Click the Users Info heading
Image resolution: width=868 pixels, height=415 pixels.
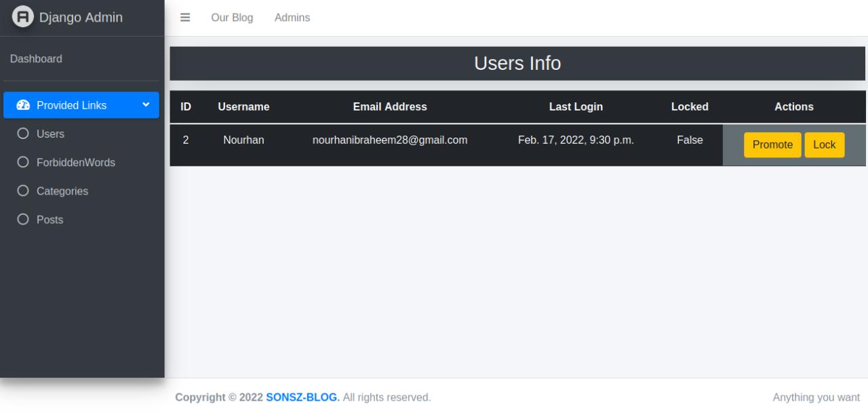coord(517,63)
